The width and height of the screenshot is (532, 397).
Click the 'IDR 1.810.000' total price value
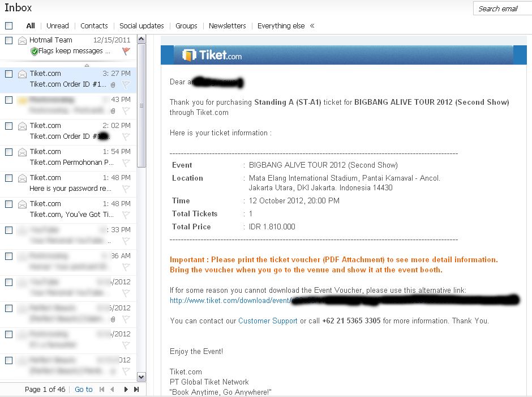point(272,227)
